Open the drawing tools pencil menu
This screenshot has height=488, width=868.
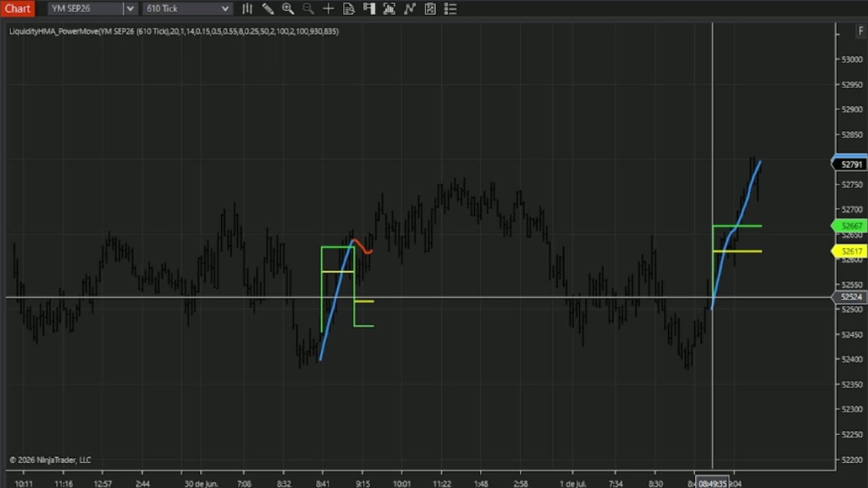point(268,9)
